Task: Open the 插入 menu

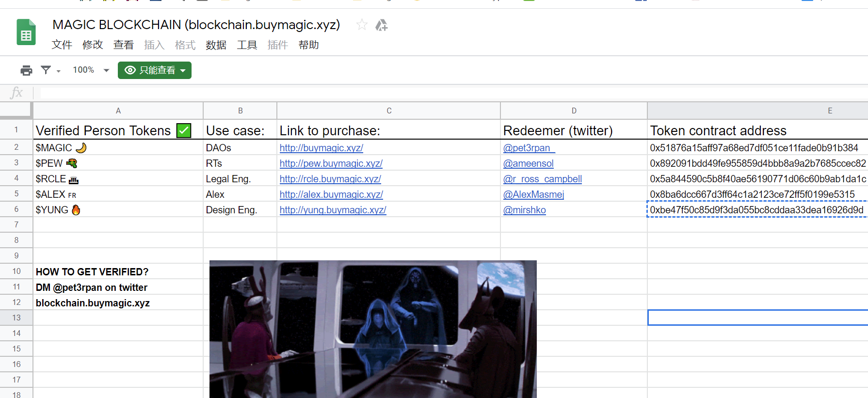Action: click(154, 45)
